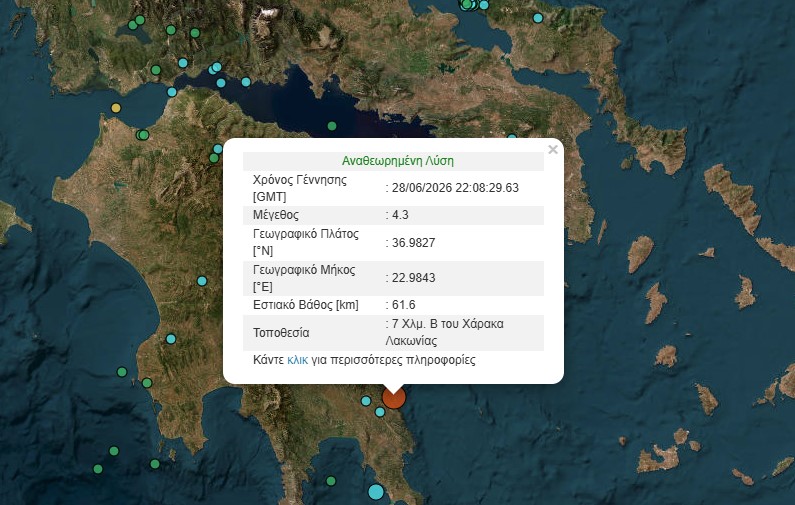Click the longitude value '22.9843'

click(x=413, y=278)
